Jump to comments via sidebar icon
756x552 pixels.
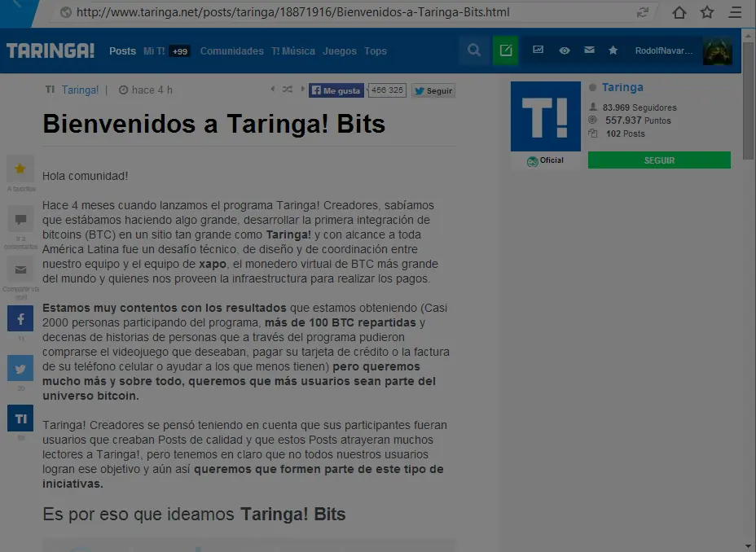(x=20, y=220)
